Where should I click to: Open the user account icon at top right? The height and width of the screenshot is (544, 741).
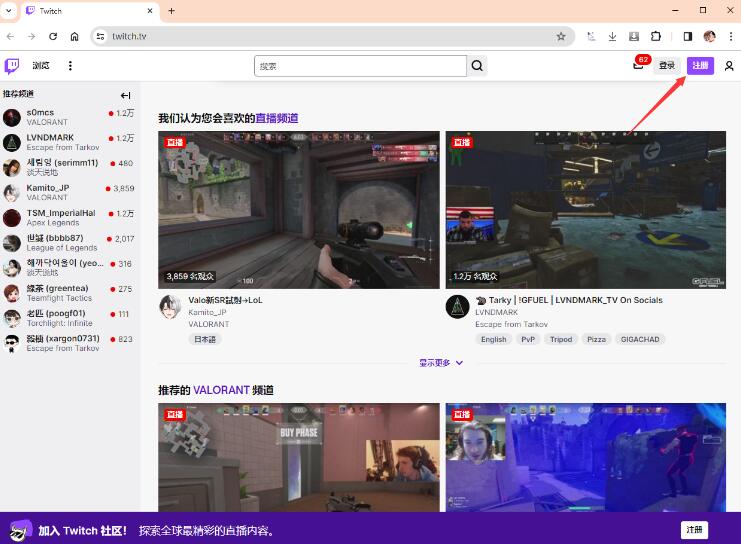(x=729, y=66)
